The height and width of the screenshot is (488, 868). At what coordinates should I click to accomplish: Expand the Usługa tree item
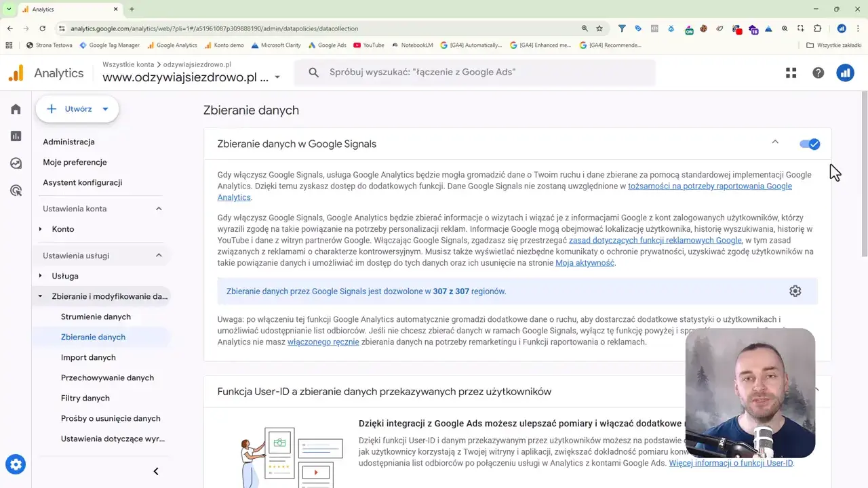coord(40,276)
